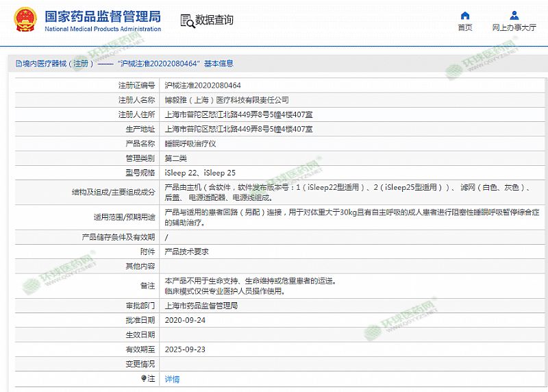The image size is (548, 392).
Task: Open the 详情 link at the bottom
Action: pos(172,379)
